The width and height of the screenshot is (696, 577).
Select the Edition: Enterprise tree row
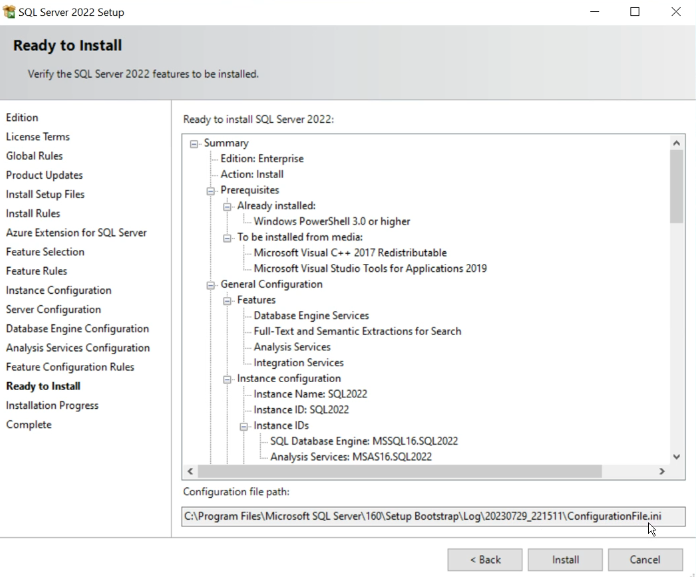point(262,158)
